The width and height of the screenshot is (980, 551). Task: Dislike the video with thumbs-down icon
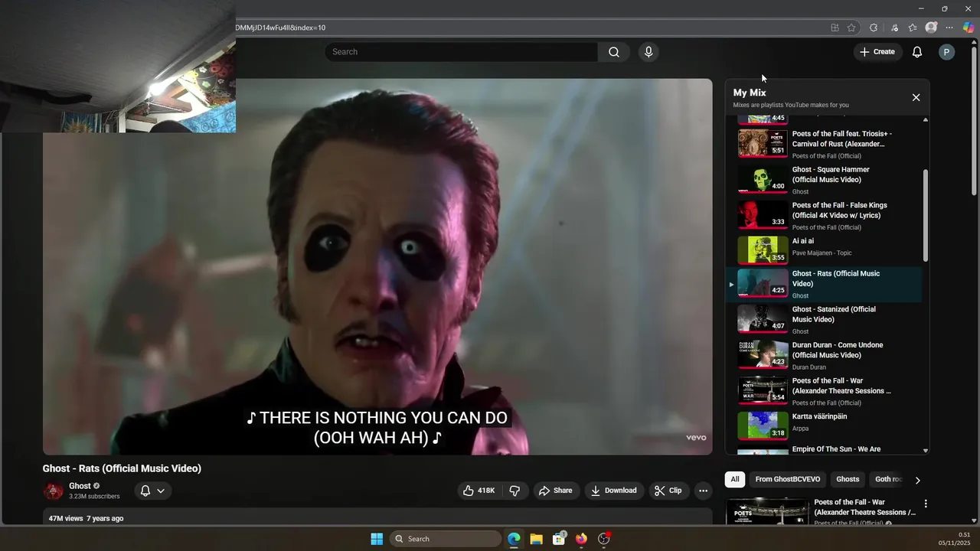514,491
